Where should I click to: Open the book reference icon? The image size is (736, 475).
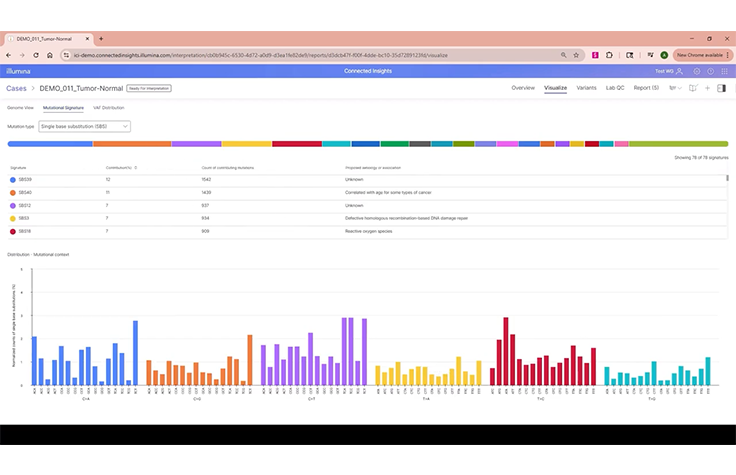[692, 88]
